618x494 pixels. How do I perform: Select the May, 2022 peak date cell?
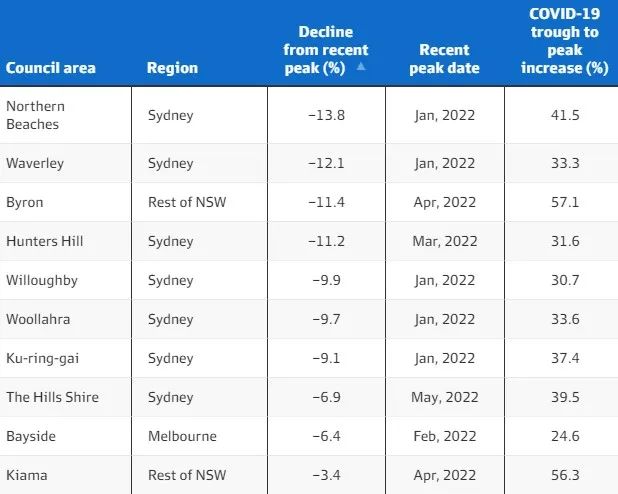(445, 397)
